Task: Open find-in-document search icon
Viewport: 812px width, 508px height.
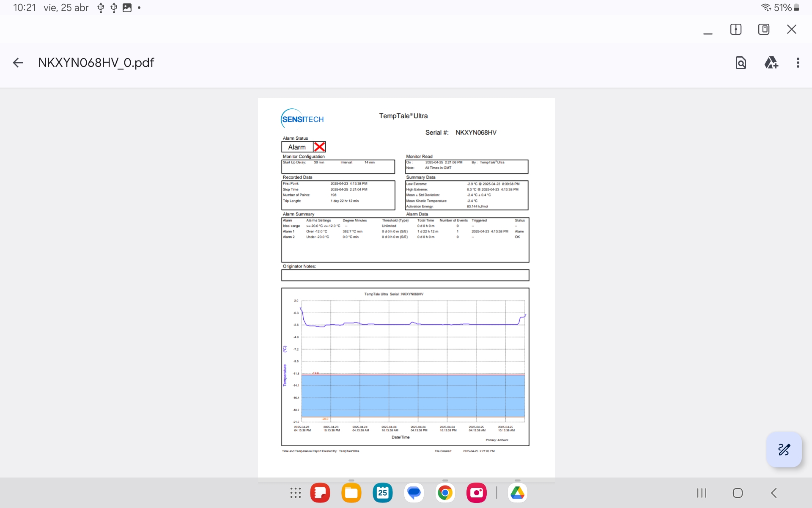Action: 741,63
